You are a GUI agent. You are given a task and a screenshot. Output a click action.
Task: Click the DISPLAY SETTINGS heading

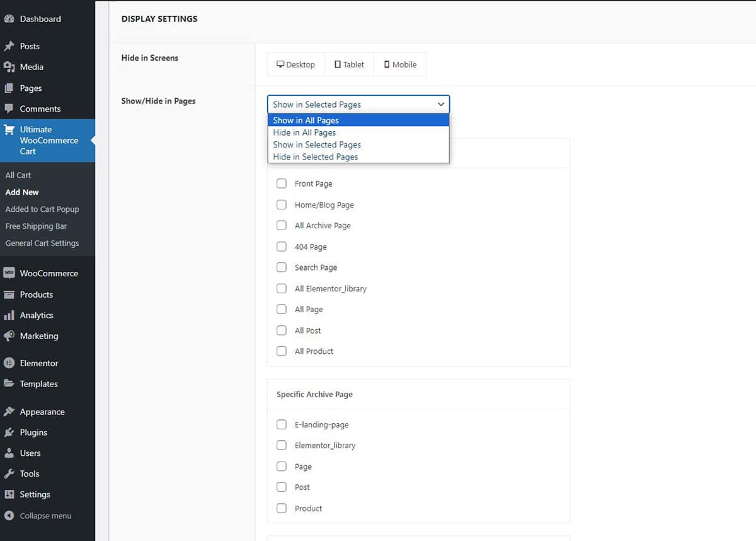159,19
